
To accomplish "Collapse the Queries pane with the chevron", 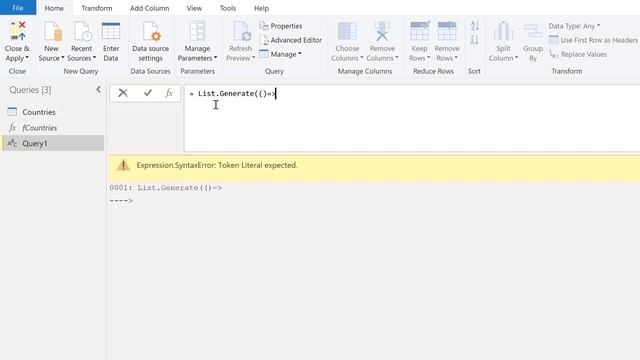I will coord(98,89).
